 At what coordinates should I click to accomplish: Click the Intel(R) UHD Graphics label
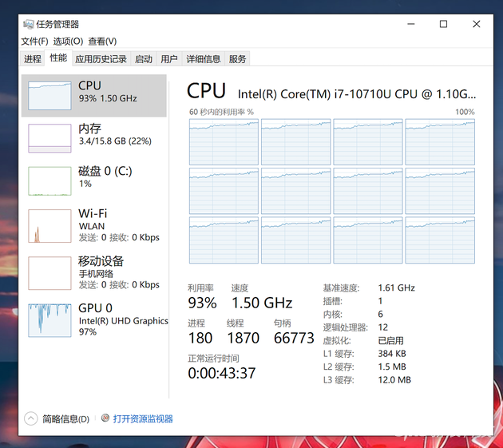[x=124, y=321]
